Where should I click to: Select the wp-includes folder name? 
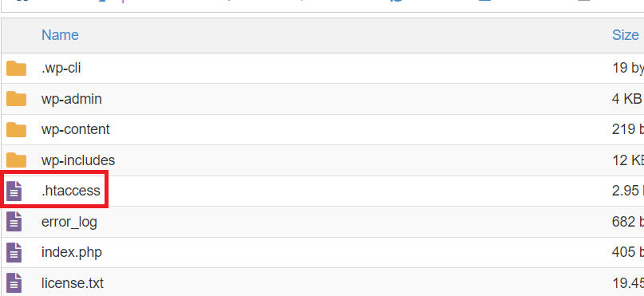(x=78, y=160)
